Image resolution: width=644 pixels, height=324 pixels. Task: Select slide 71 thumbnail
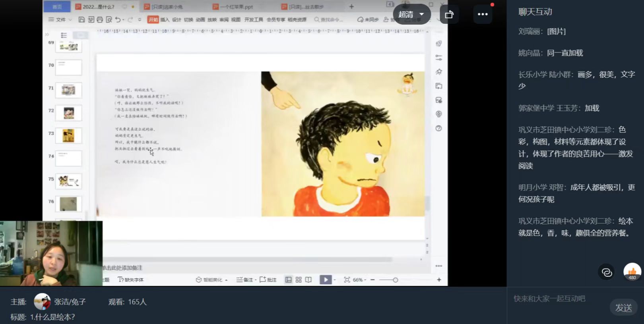(x=68, y=90)
